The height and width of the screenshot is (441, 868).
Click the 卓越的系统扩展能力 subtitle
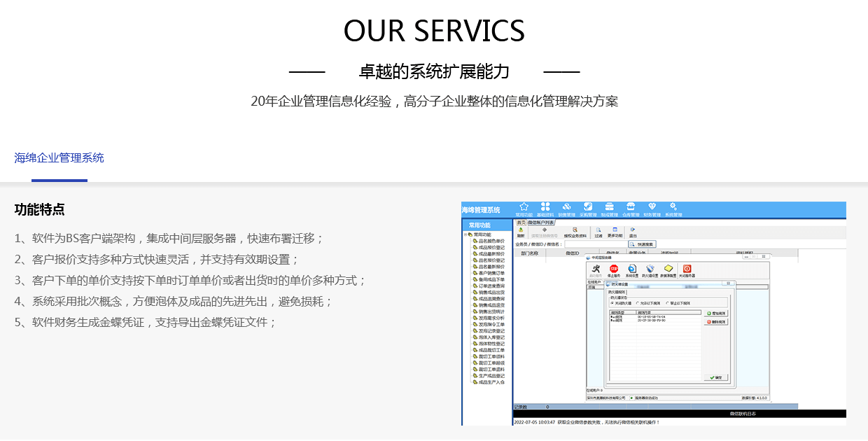click(434, 71)
